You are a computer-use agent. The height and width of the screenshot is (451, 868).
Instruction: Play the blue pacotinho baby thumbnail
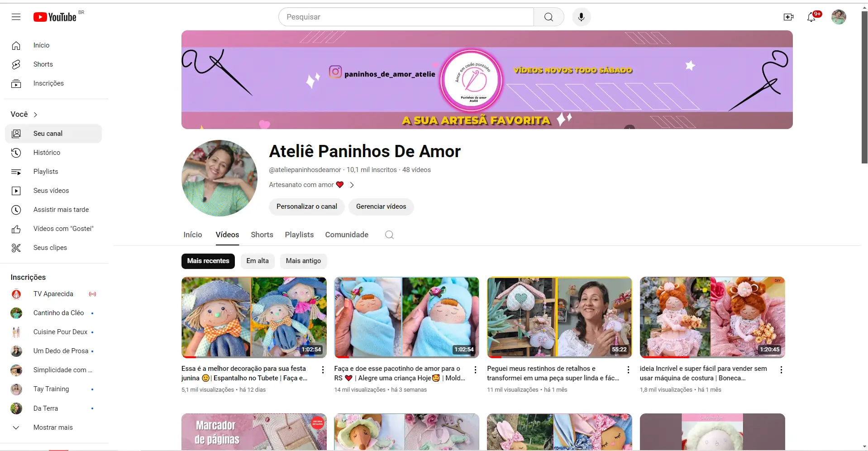(x=406, y=317)
